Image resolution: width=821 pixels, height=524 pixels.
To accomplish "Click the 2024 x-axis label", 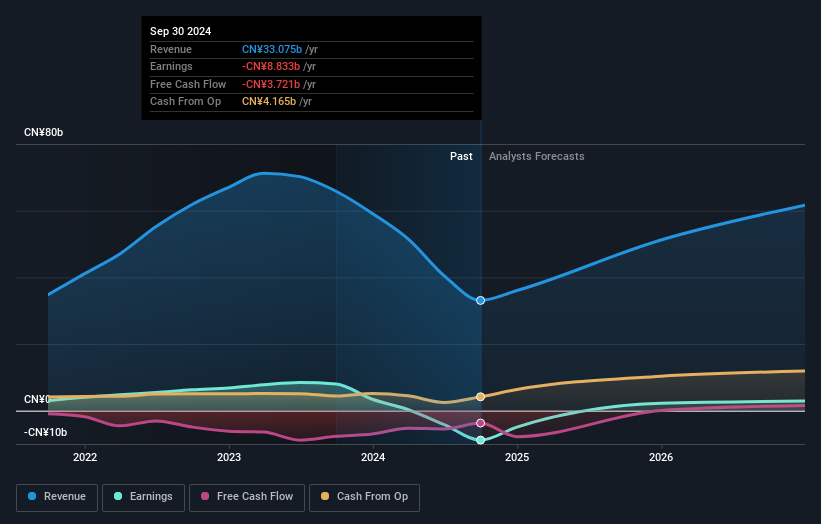I will (373, 458).
